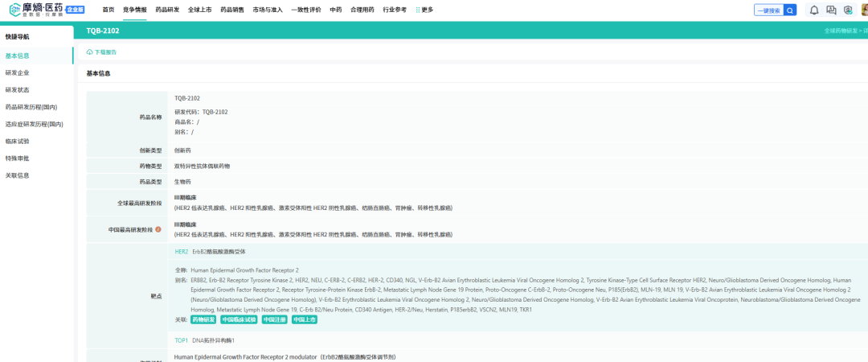868x362 pixels.
Task: Click the cloud download report icon
Action: (x=90, y=52)
